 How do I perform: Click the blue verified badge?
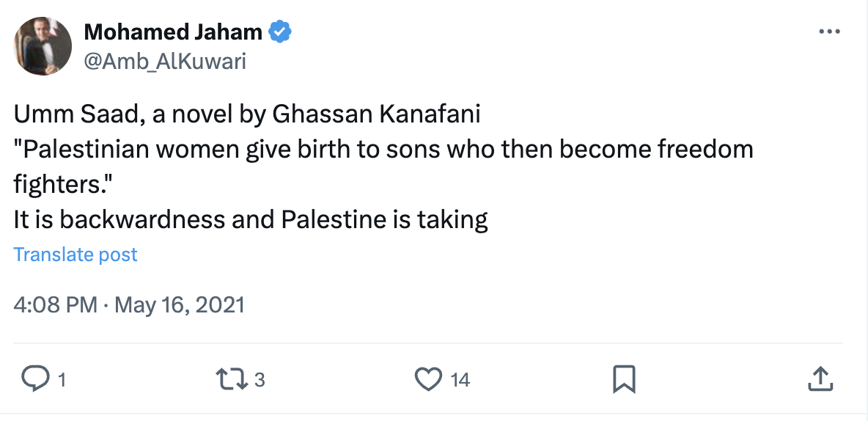click(x=280, y=32)
